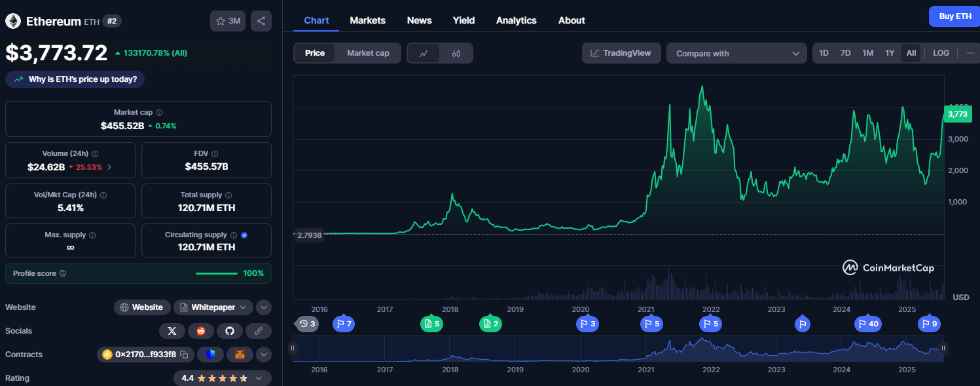The height and width of the screenshot is (386, 980).
Task: Open the Volume (24h) details arrow
Action: pos(109,167)
